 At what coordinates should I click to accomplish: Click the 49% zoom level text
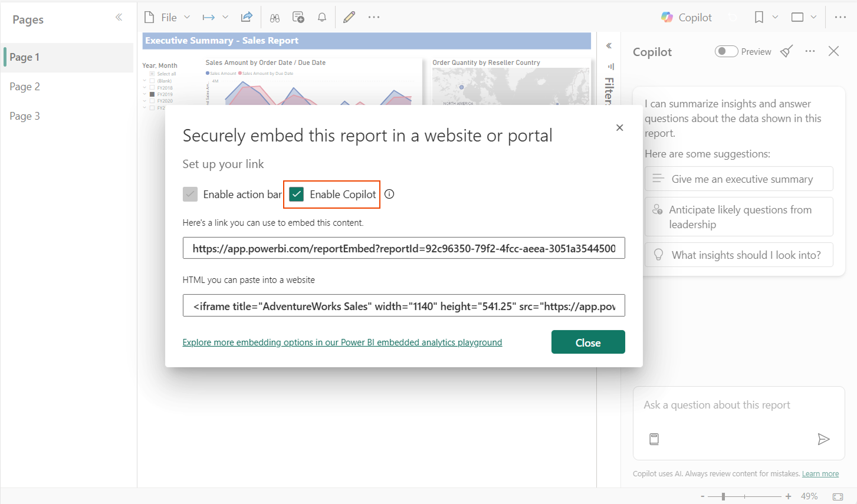809,496
